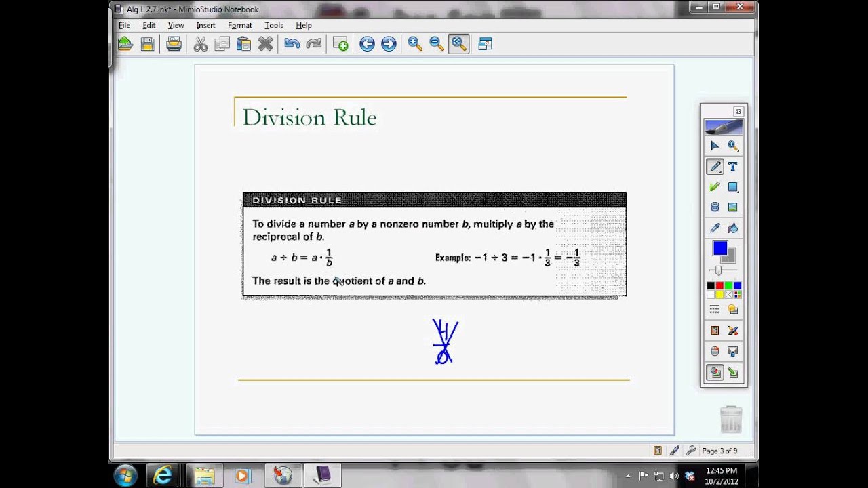Open the Format menu
This screenshot has width=868, height=488.
[240, 25]
